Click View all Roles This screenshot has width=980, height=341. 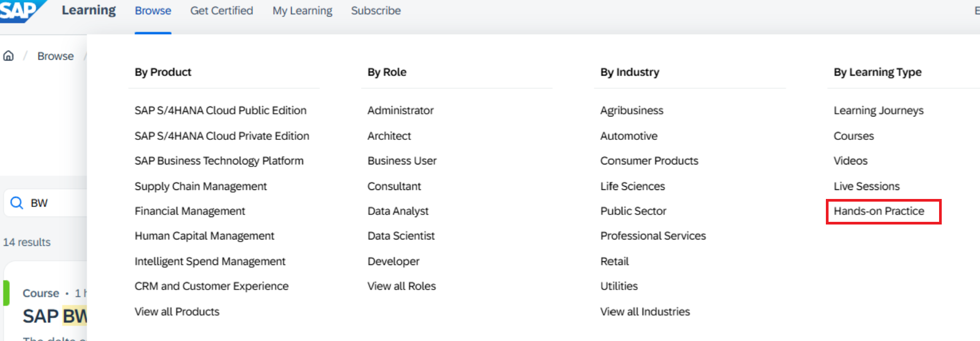401,286
